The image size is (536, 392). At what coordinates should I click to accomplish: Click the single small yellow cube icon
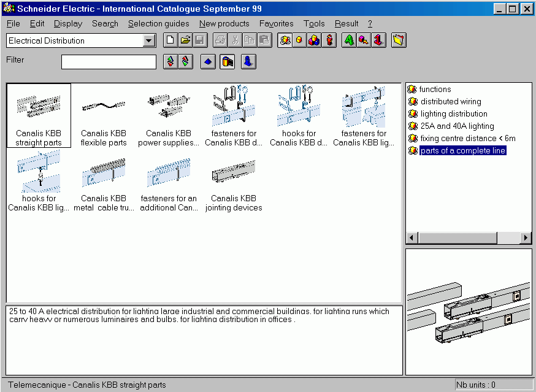[x=299, y=40]
